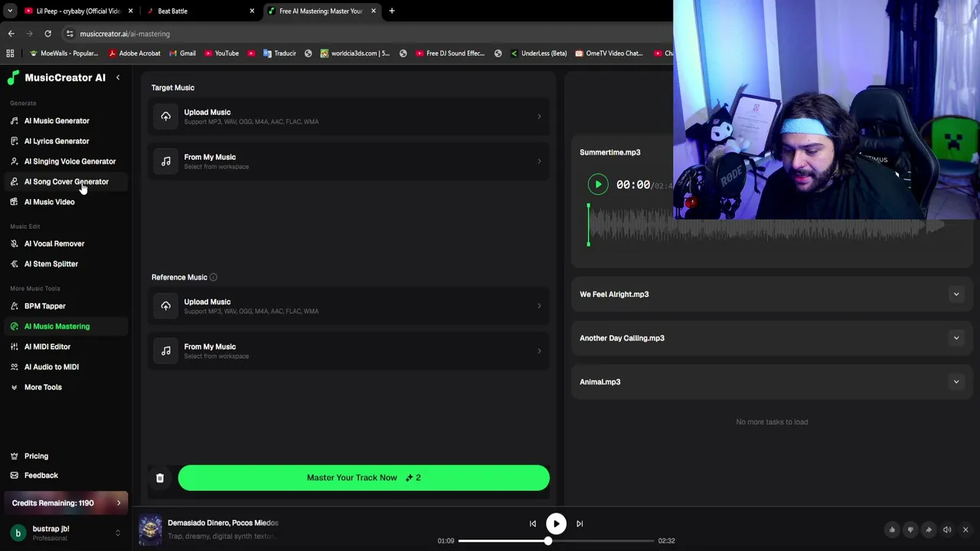Open the Credits Remaining: 1190 banner
This screenshot has width=980, height=551.
[x=66, y=503]
